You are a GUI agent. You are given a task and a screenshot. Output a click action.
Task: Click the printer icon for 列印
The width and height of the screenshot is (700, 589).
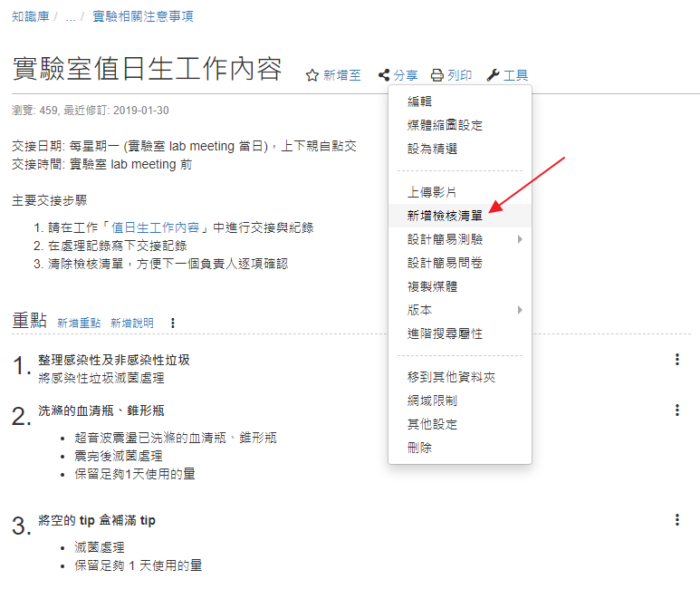(x=437, y=76)
